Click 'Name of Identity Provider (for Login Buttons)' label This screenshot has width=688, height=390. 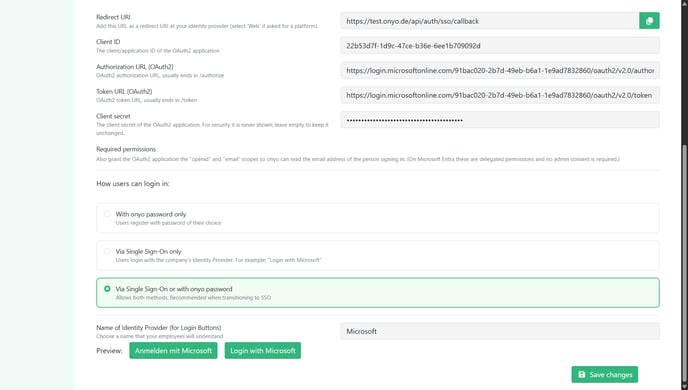[x=159, y=327]
